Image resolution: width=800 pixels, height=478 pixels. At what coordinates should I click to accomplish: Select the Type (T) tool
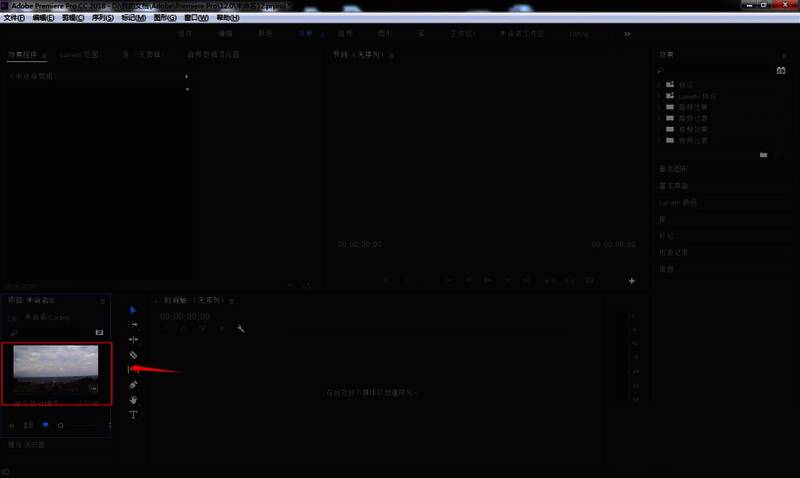click(133, 415)
